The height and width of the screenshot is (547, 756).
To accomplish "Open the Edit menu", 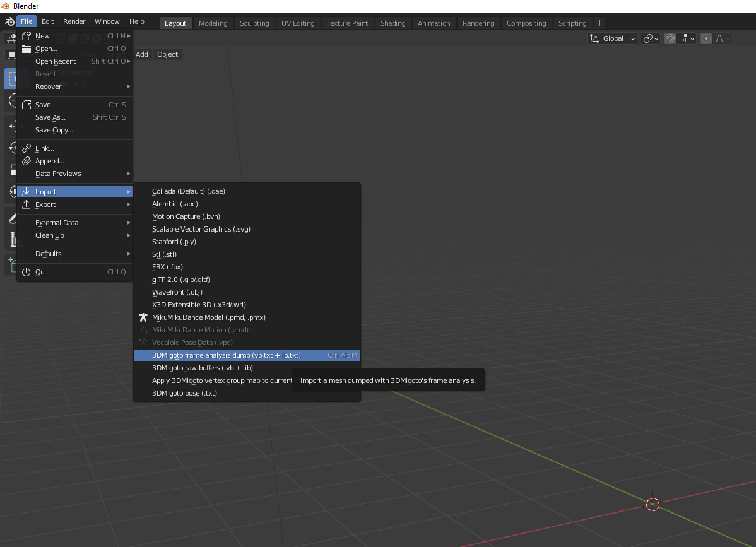I will 47,21.
